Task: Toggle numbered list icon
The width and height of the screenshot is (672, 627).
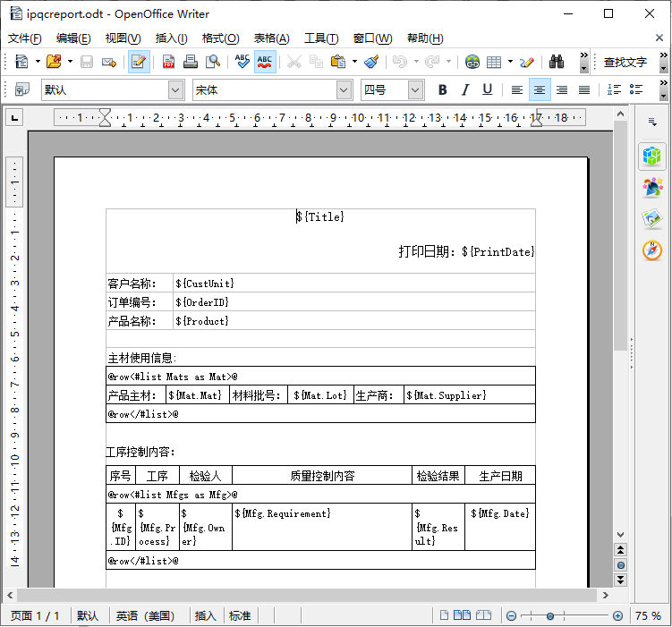Action: (614, 89)
